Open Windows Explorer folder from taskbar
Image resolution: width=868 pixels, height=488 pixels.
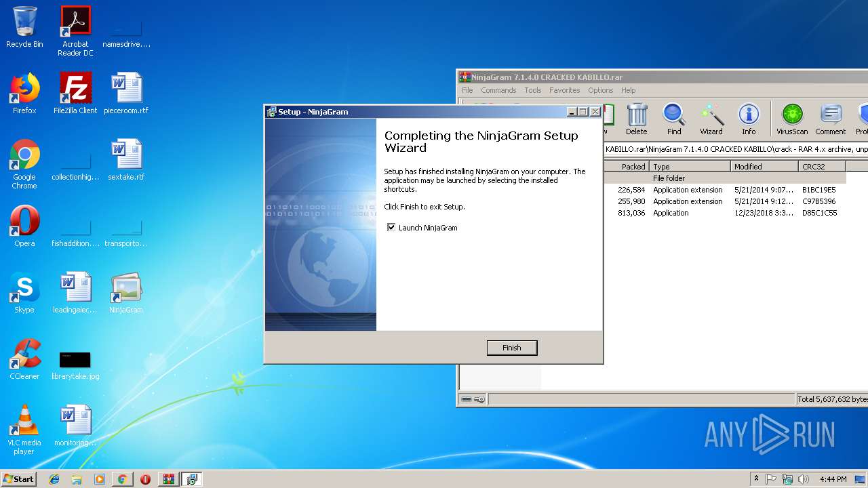(77, 479)
